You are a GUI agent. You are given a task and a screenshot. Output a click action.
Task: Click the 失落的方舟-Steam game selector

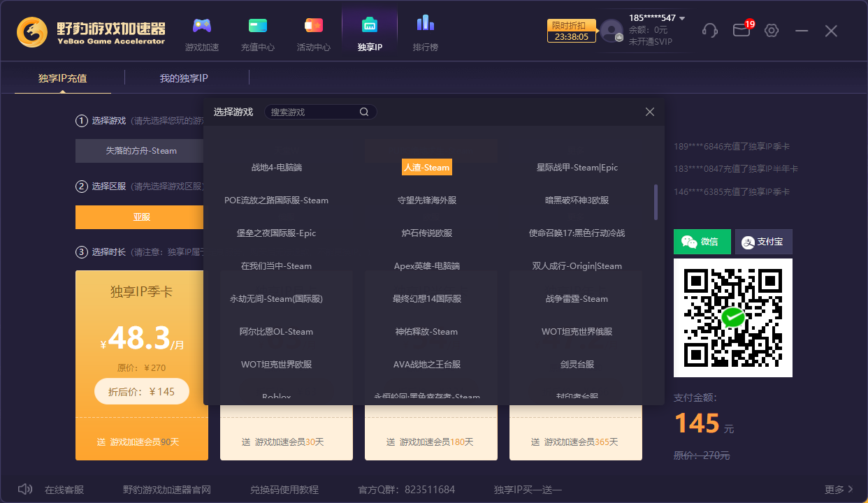click(x=141, y=151)
